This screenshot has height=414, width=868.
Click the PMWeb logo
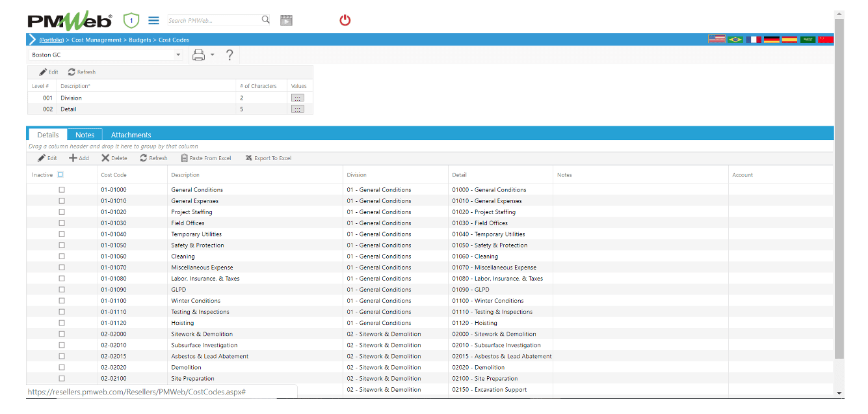coord(70,21)
